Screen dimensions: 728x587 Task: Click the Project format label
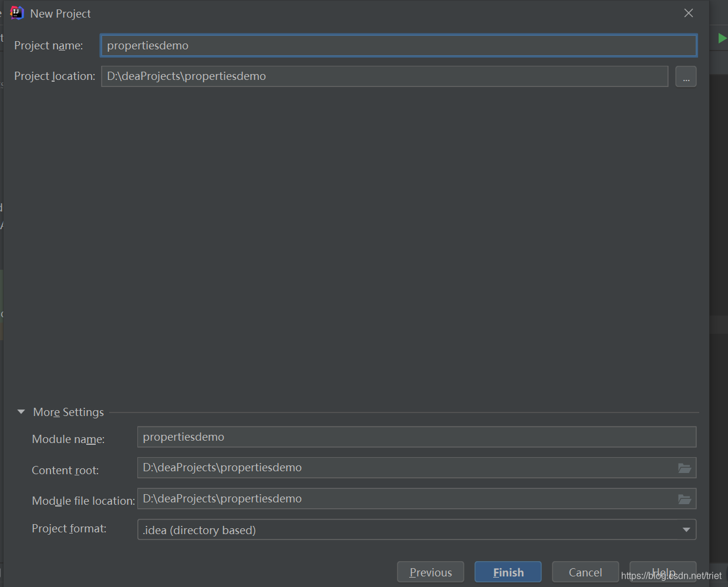[69, 529]
